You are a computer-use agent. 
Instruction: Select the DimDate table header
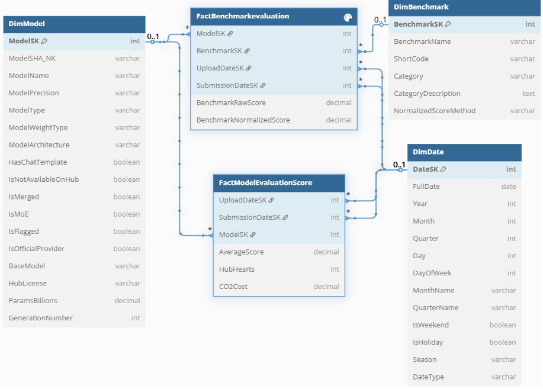[464, 152]
